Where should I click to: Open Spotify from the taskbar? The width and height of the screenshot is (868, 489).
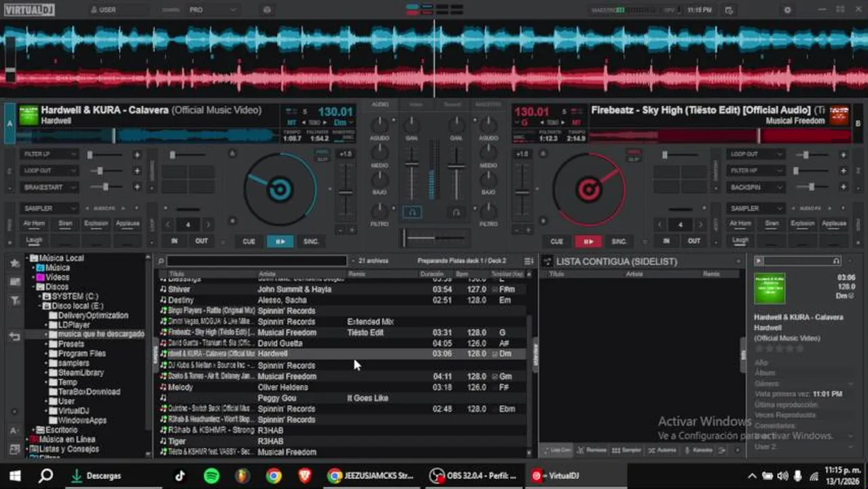coord(211,475)
